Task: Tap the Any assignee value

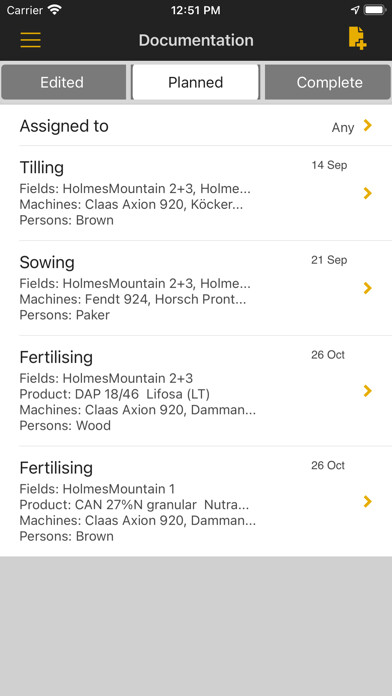Action: (x=343, y=128)
